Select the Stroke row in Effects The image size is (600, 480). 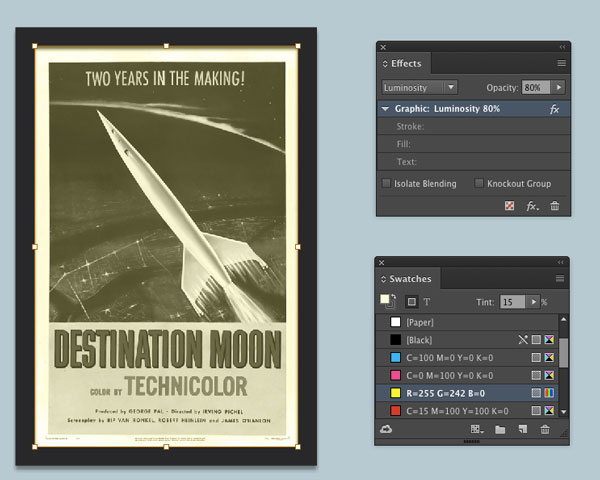point(474,126)
